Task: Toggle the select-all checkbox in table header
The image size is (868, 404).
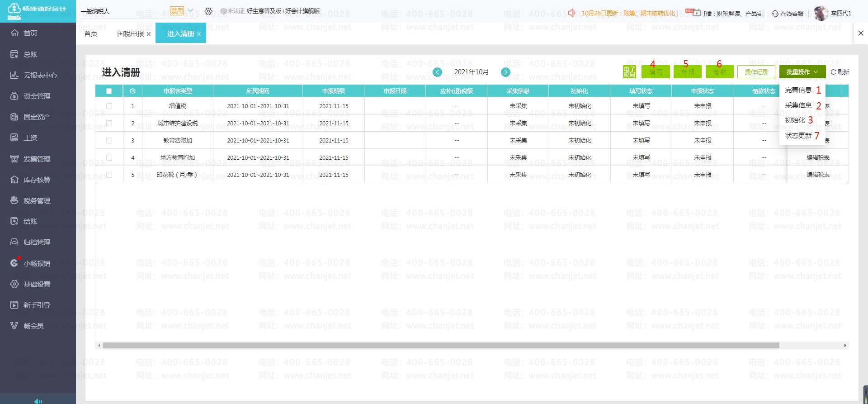Action: (109, 91)
